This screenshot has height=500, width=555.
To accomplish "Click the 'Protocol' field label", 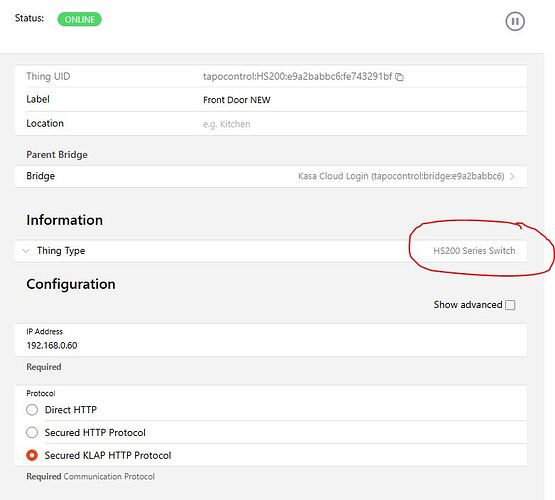I will [41, 393].
